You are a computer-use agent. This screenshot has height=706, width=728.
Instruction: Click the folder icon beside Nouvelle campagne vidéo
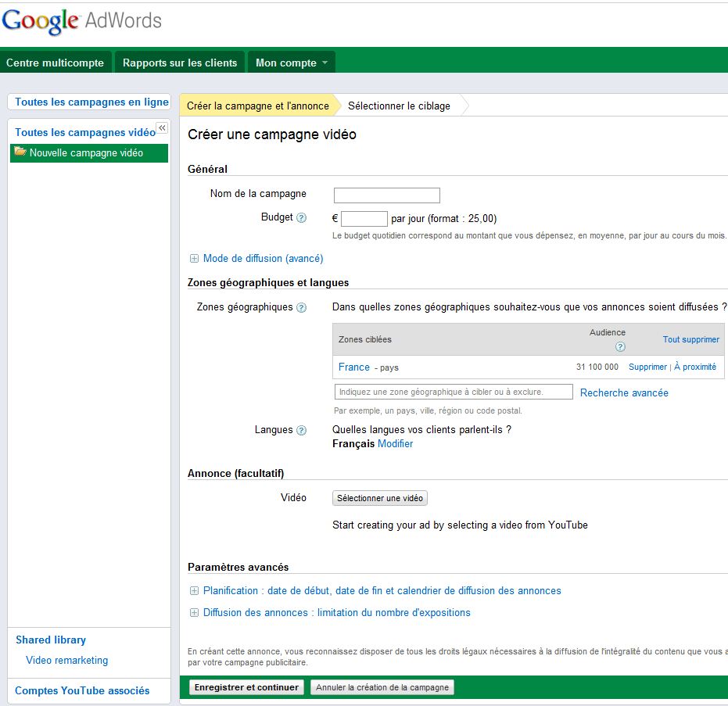(20, 152)
